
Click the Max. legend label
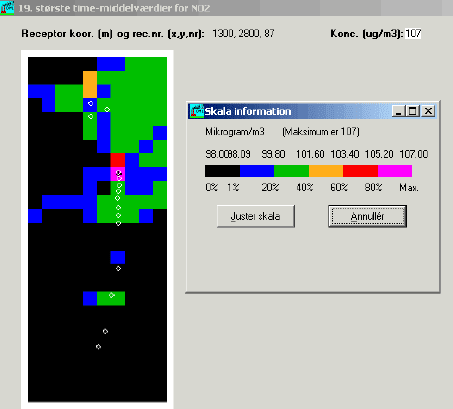tap(409, 188)
